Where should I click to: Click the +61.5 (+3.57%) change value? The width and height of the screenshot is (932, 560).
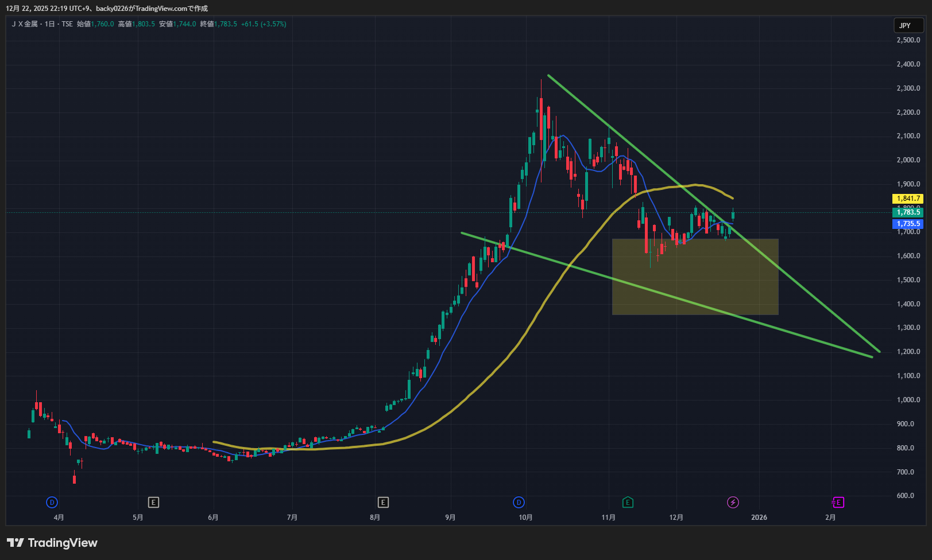264,24
